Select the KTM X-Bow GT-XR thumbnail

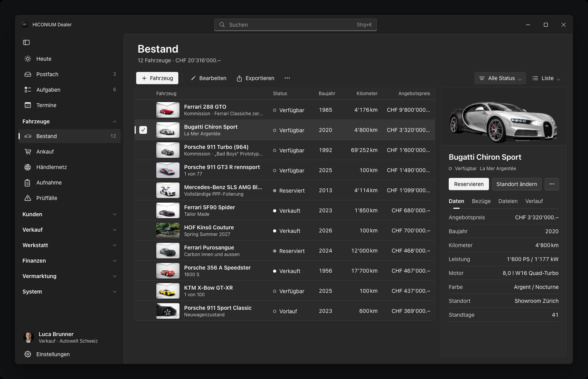coord(168,291)
